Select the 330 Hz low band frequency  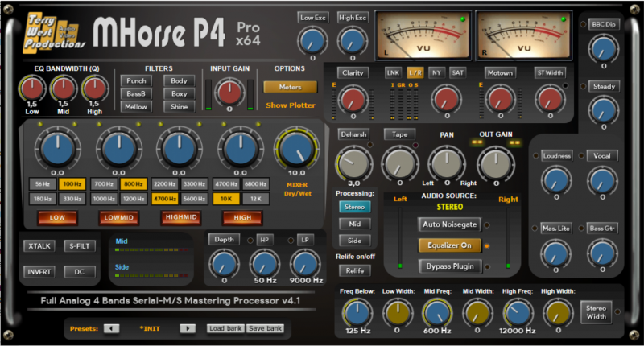pos(72,199)
